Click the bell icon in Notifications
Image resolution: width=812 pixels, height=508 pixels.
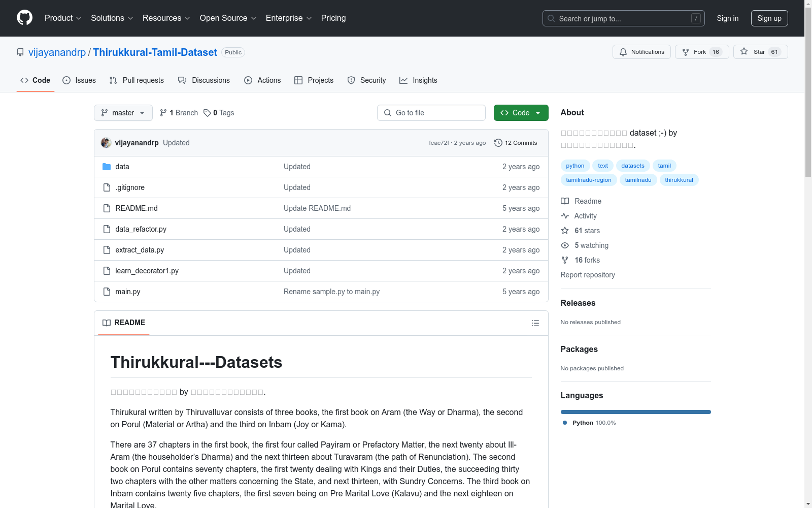pos(623,52)
